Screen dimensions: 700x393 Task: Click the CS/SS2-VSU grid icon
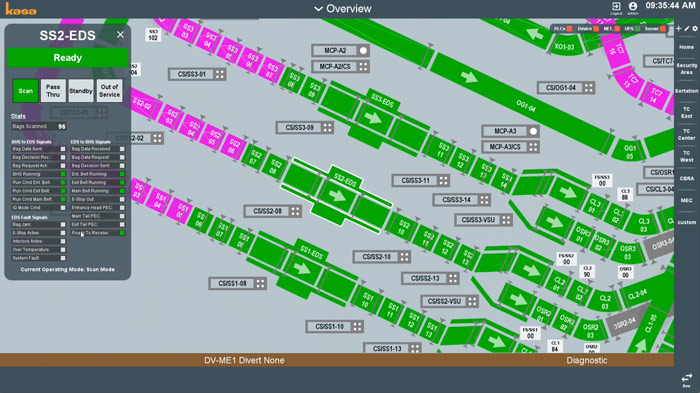coord(472,301)
